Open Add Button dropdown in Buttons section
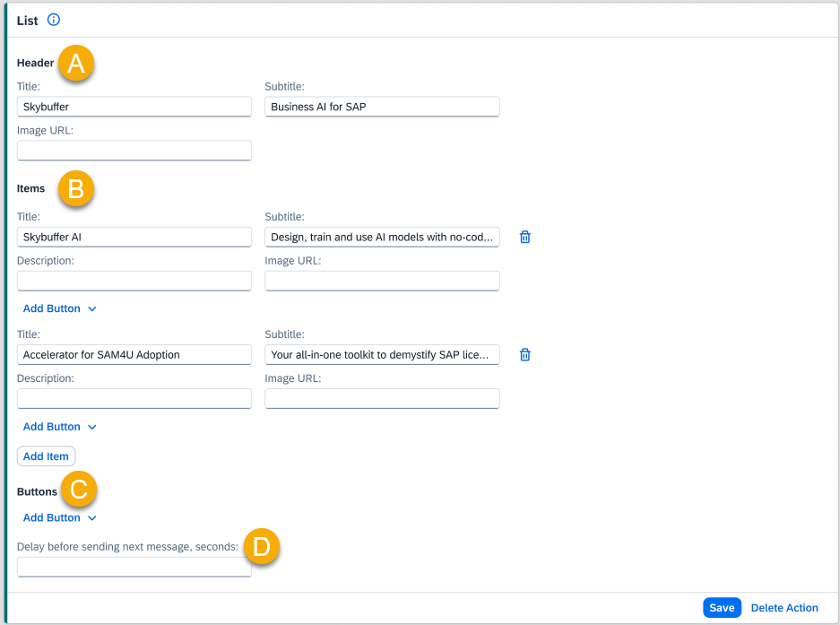The height and width of the screenshot is (625, 840). pyautogui.click(x=59, y=517)
